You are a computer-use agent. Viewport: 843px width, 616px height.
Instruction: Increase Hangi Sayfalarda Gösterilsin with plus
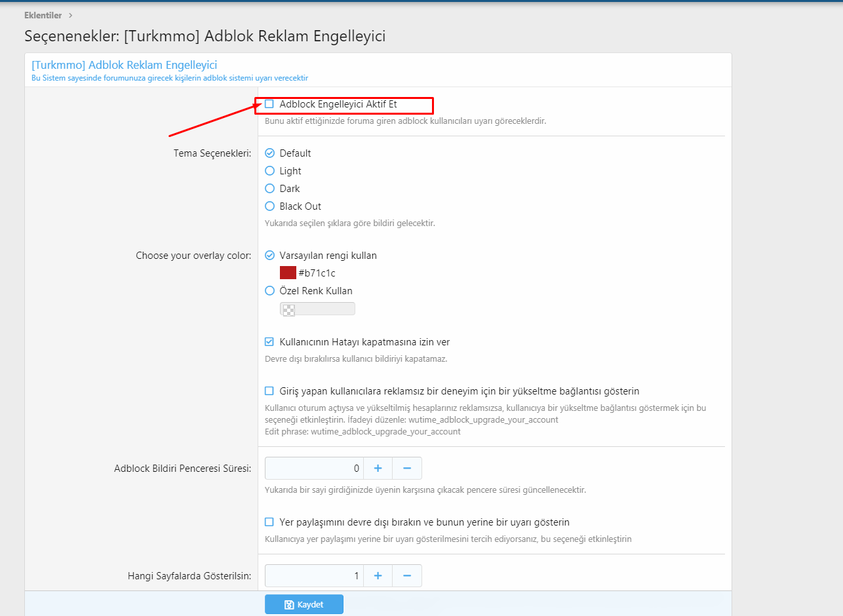pos(378,575)
